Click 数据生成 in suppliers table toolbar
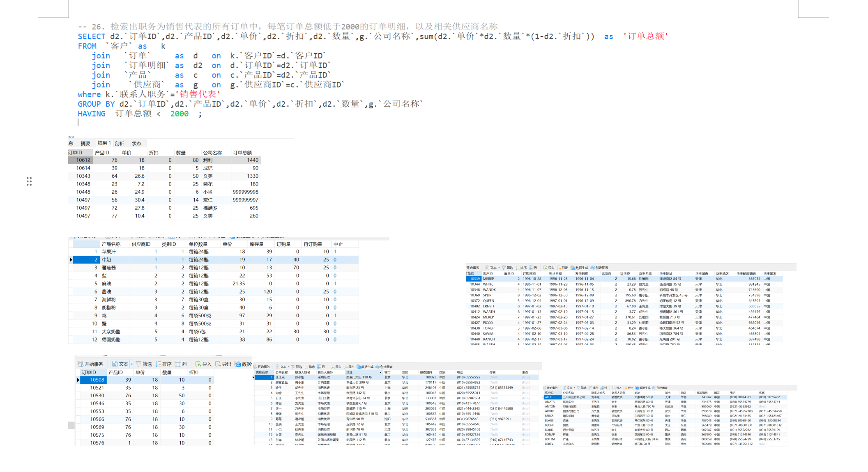The image size is (868, 472). click(x=365, y=367)
